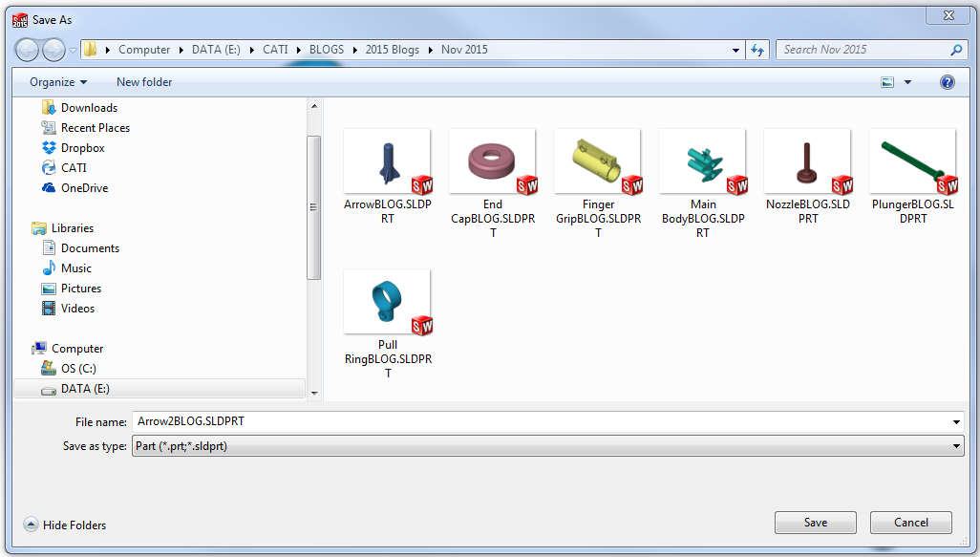The height and width of the screenshot is (557, 980).
Task: Click the Pull RingBLOG part icon
Action: click(387, 302)
